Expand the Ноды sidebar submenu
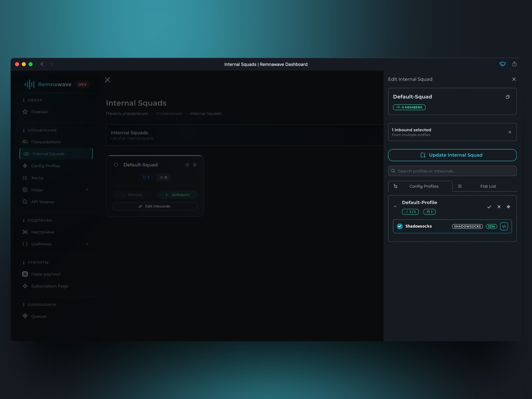The height and width of the screenshot is (399, 532). click(87, 190)
